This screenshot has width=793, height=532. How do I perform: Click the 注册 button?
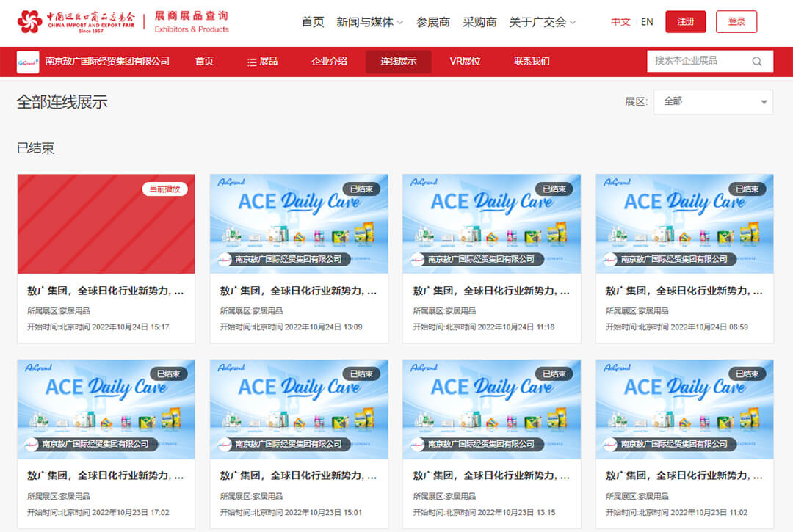(x=685, y=22)
